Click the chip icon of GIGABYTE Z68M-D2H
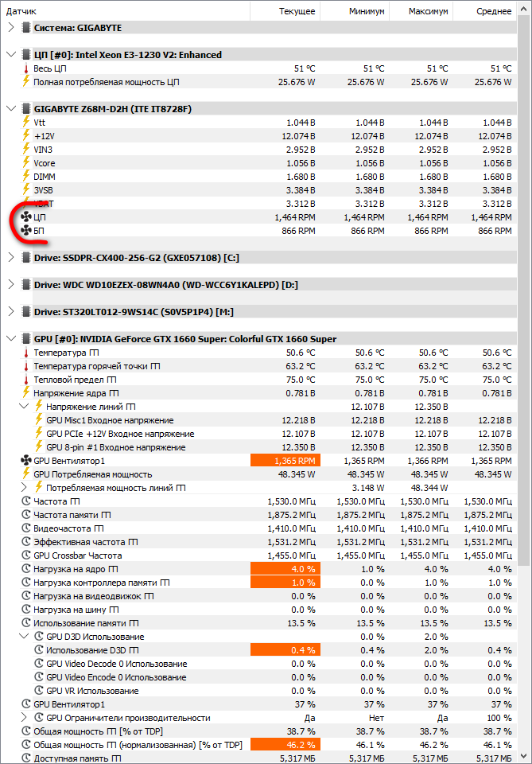This screenshot has width=532, height=764. [26, 109]
